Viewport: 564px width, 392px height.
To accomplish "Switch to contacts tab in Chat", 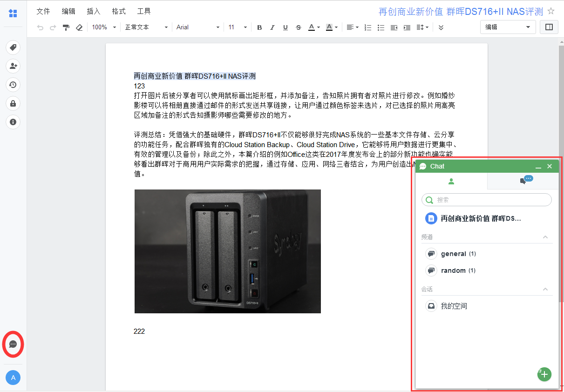I will (x=451, y=181).
